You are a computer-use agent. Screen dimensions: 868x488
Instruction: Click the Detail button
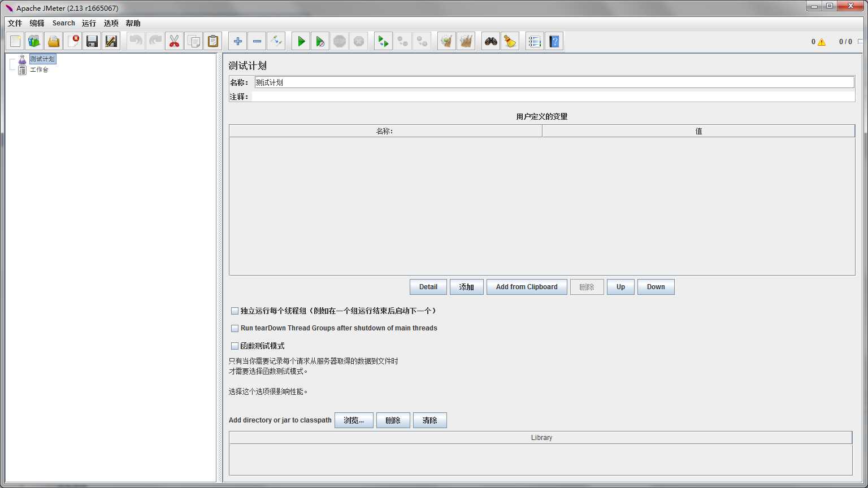pyautogui.click(x=428, y=287)
